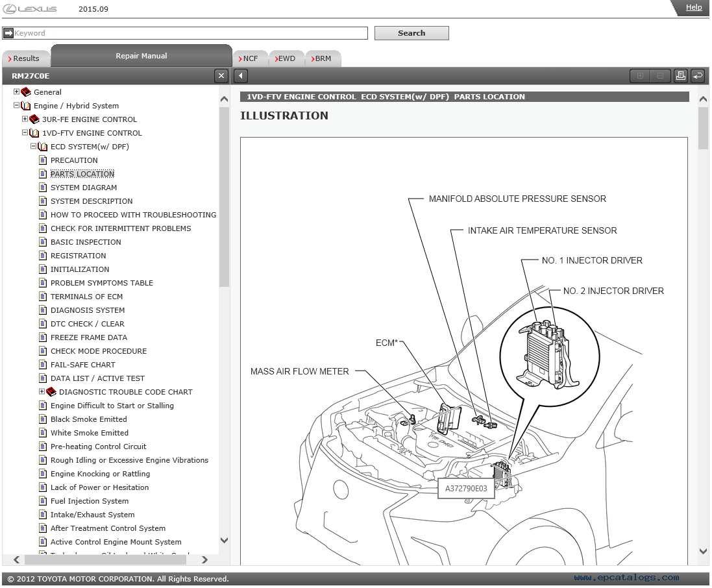Click the open book icon beside 1VD-FTV ENGINE CONTROL
This screenshot has height=588, width=712.
click(x=34, y=133)
